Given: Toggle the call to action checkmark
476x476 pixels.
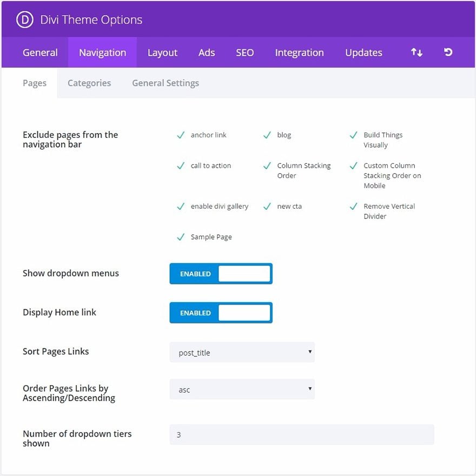Looking at the screenshot, I should coord(181,166).
